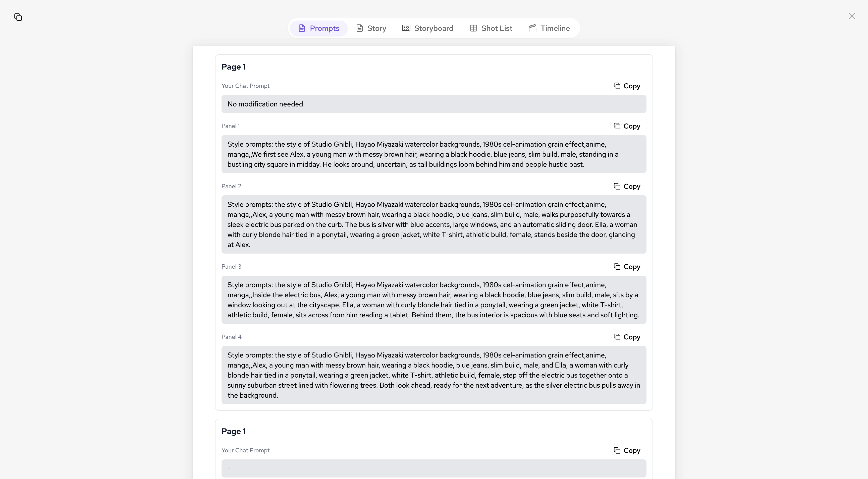Copy the Panel 3 prompt
Viewport: 868px width, 479px height.
627,267
